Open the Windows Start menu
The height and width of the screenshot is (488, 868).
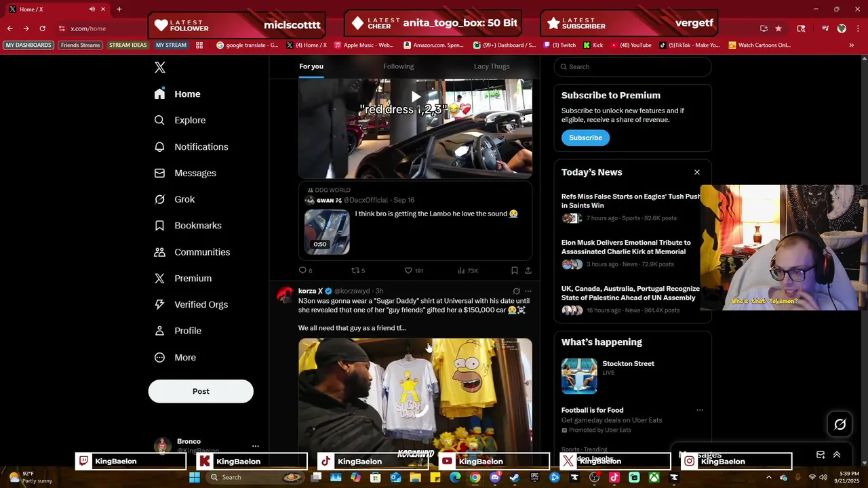(195, 477)
